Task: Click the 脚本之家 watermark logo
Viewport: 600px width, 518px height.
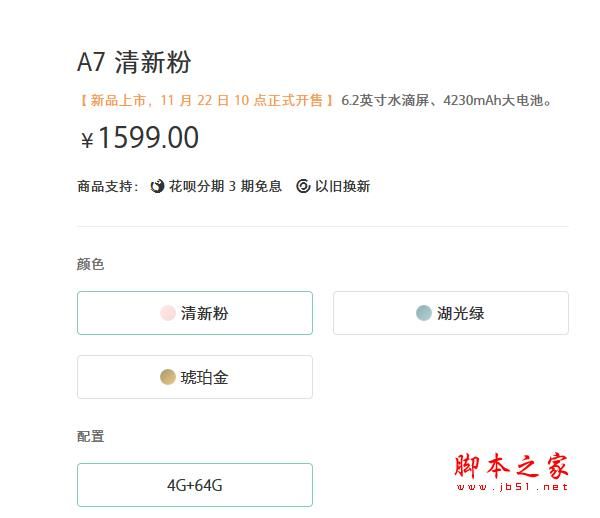Action: pos(512,465)
